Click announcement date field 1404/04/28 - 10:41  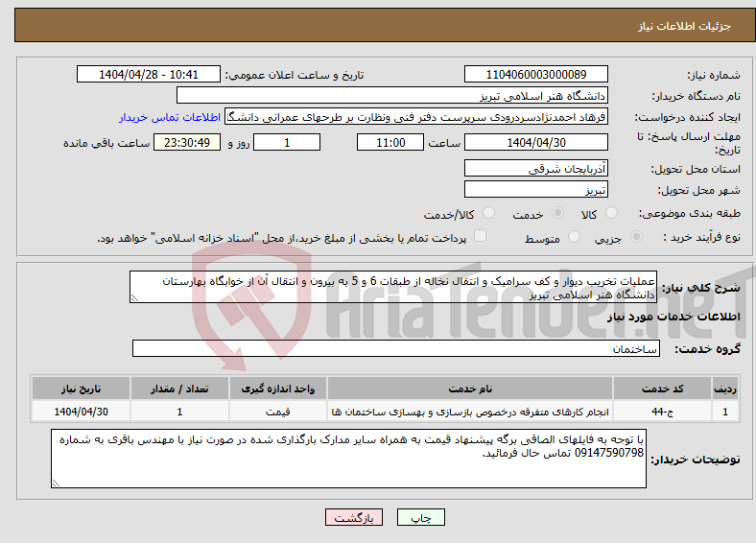tap(149, 74)
